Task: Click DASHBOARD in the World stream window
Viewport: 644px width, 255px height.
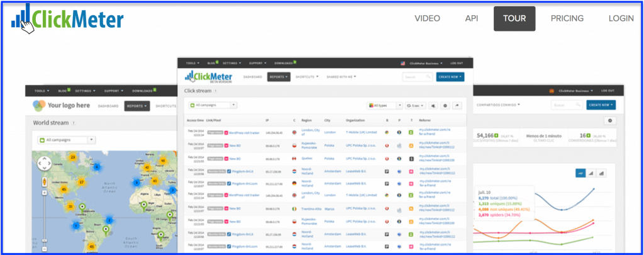Action: [108, 106]
